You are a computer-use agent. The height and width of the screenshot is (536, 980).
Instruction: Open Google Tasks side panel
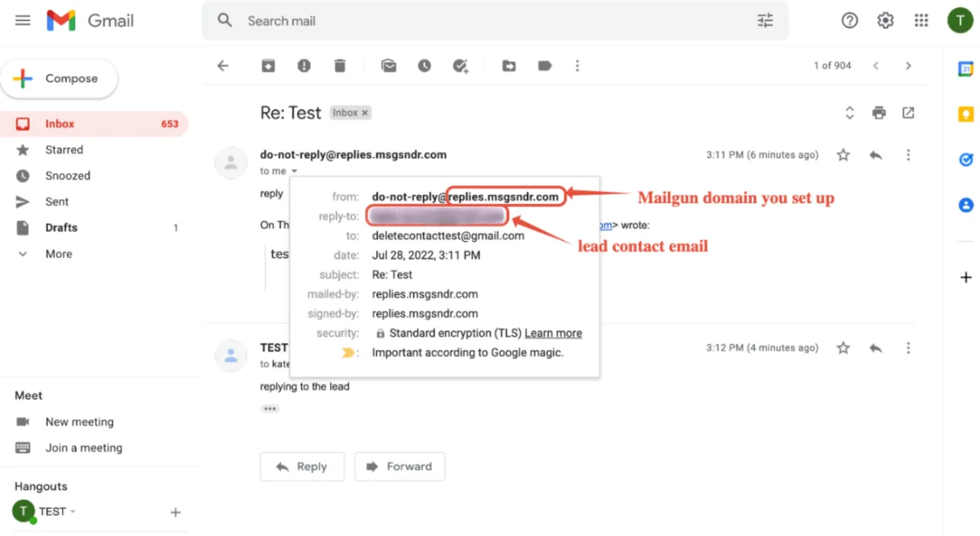965,160
